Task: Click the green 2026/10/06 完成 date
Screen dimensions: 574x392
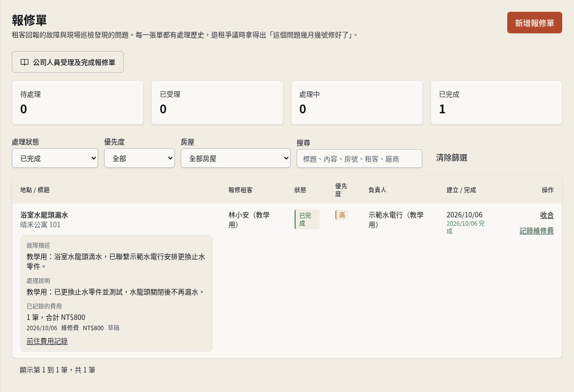Action: click(x=465, y=227)
